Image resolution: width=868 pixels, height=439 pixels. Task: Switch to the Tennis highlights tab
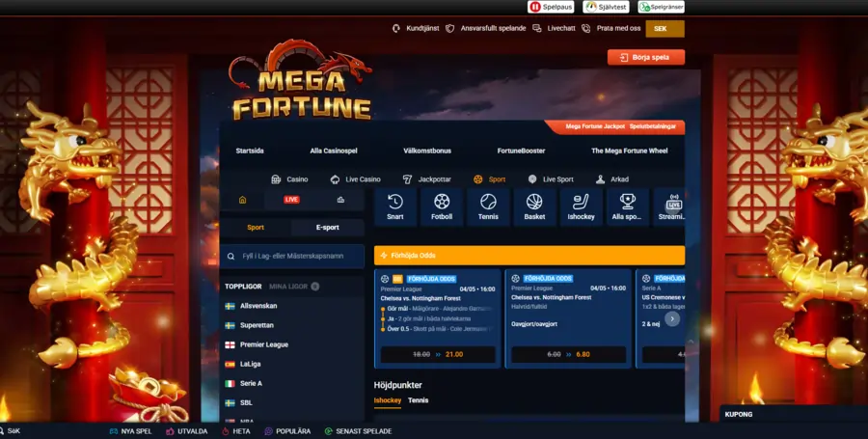point(418,400)
